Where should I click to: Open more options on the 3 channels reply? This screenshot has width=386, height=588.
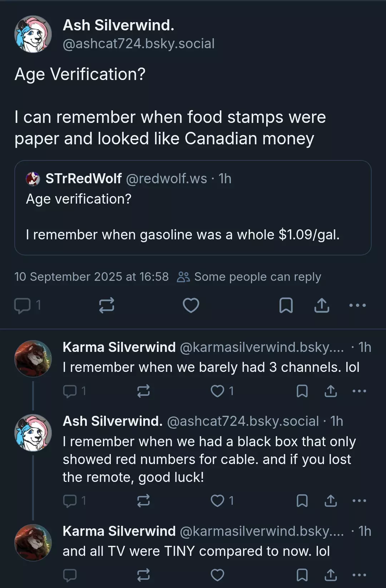359,391
